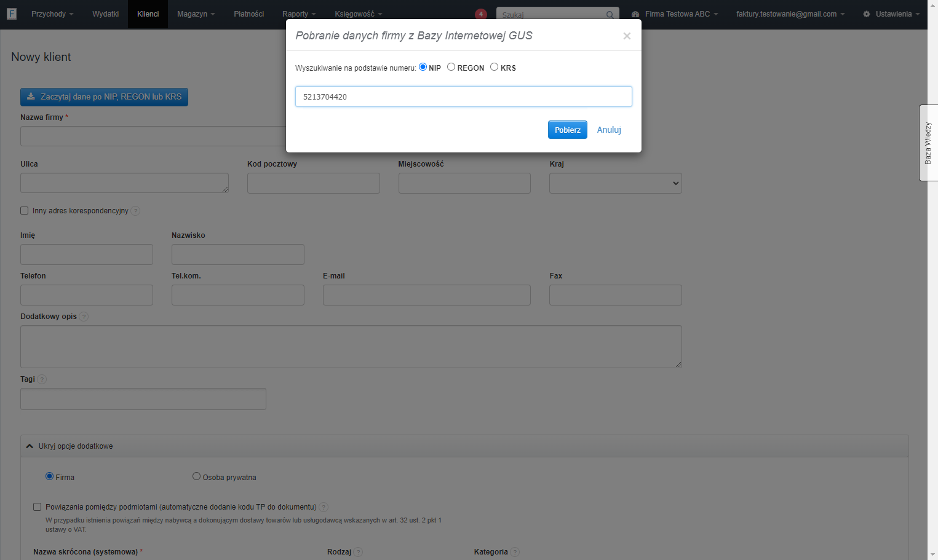Click the Miejscowość field

465,183
